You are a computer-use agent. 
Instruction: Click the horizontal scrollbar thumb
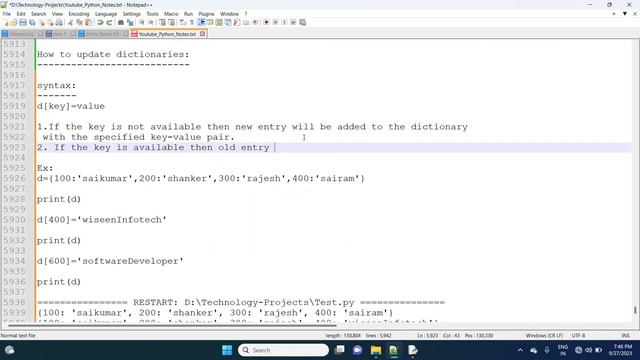pos(172,325)
